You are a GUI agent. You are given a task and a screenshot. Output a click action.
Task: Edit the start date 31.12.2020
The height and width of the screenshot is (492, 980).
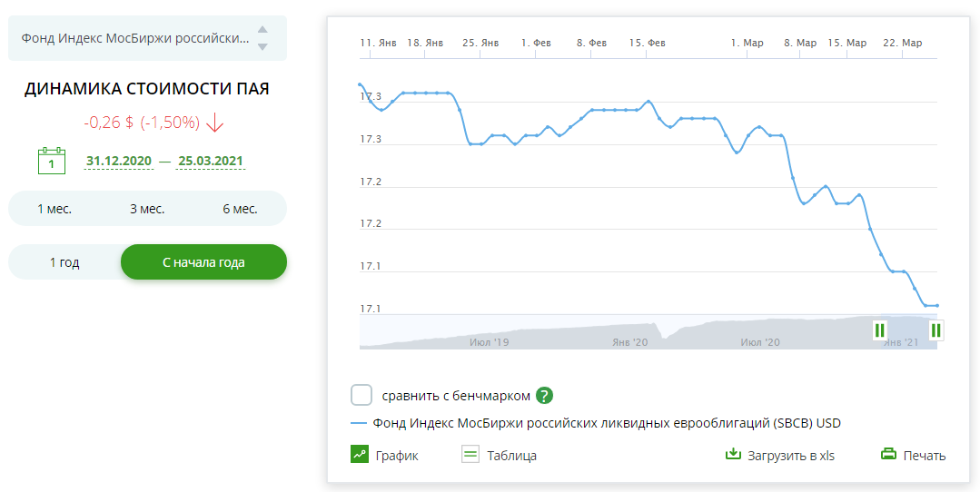pos(118,162)
